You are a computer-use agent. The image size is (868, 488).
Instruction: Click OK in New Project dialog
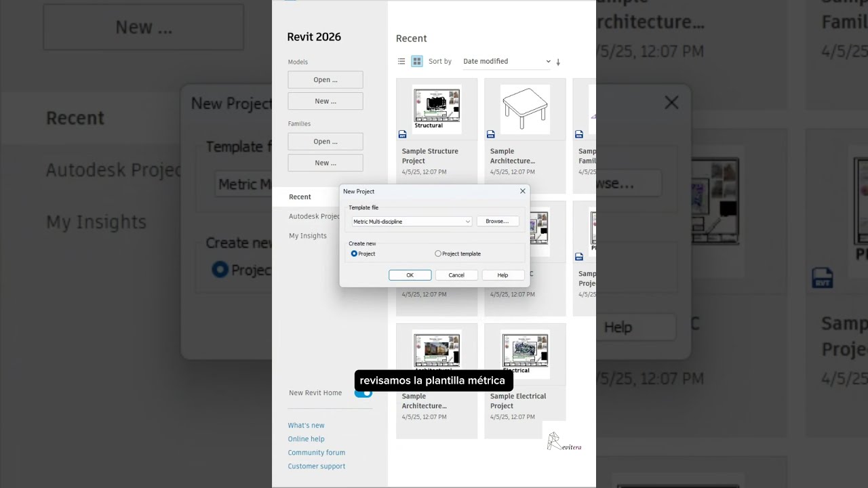pos(410,275)
